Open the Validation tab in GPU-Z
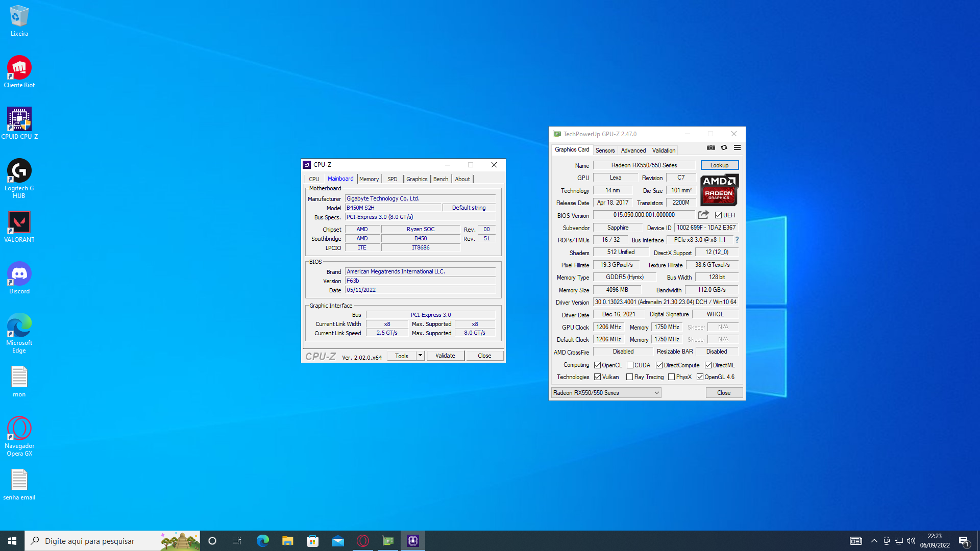This screenshot has height=551, width=980. click(664, 151)
